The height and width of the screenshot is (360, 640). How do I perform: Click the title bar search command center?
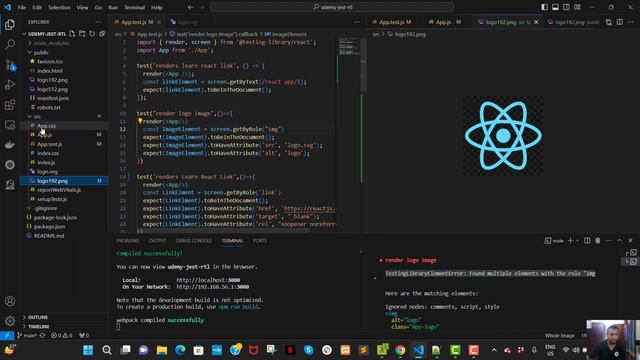coord(332,7)
